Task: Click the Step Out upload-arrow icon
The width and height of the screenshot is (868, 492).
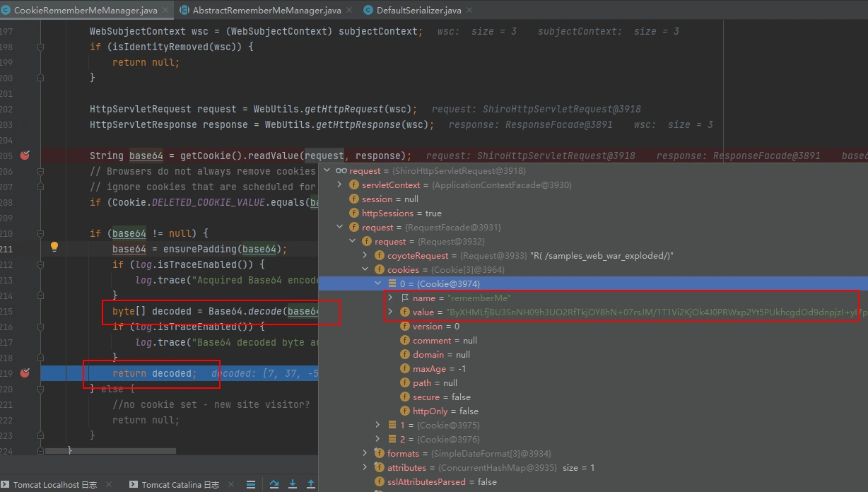Action: (310, 484)
